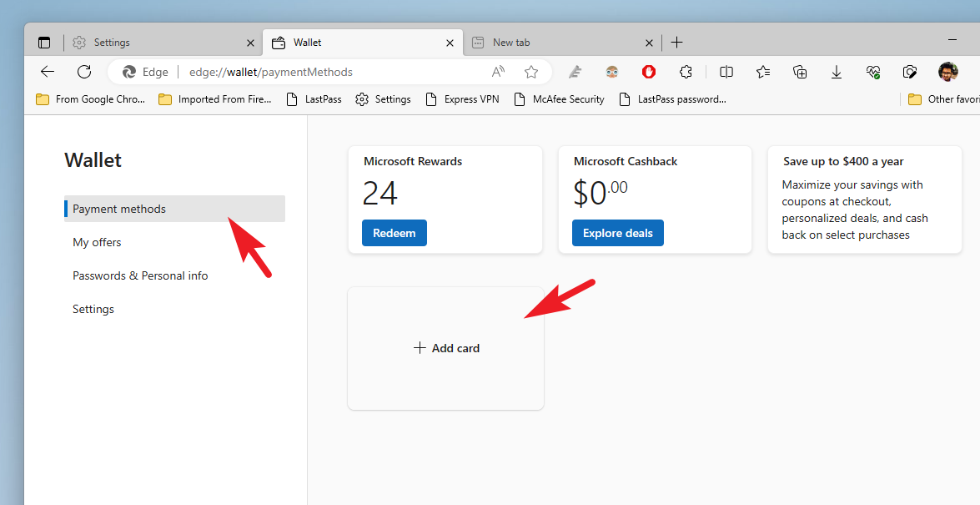Click the quill feather extension icon
Screen dimensions: 980x505
575,72
